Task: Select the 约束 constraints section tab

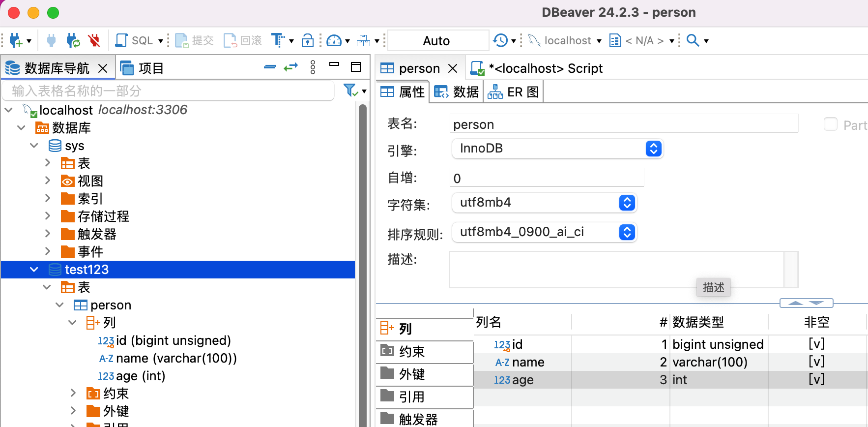Action: click(x=424, y=351)
